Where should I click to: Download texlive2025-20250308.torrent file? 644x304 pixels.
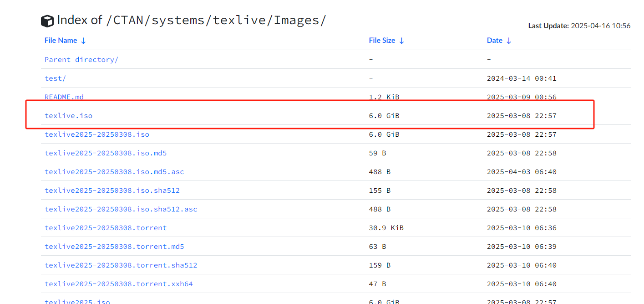(106, 228)
